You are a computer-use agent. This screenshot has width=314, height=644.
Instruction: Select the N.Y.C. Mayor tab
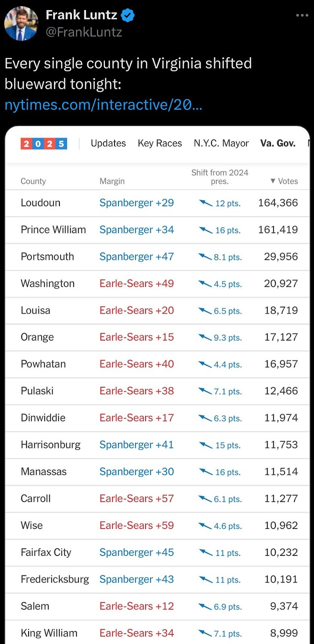pos(221,143)
